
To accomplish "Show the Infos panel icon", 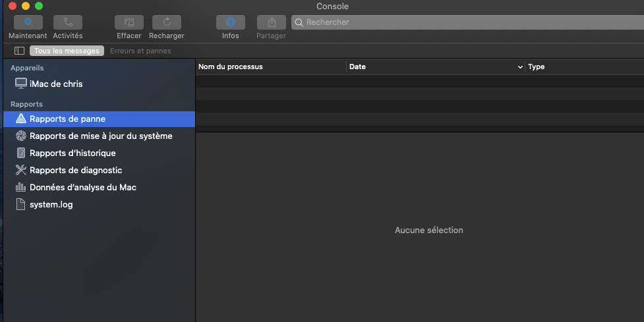I will (231, 22).
